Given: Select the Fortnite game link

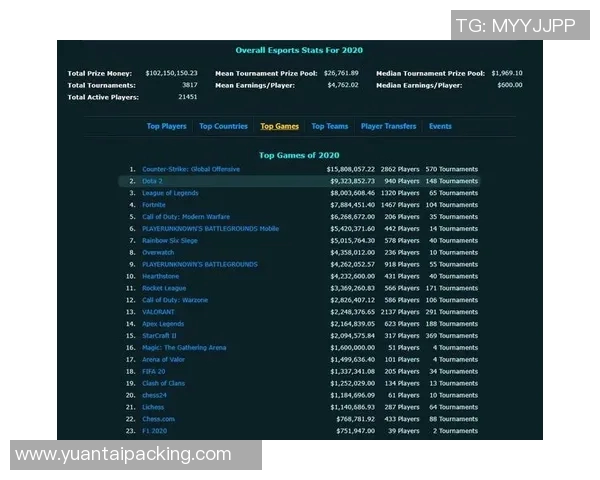Looking at the screenshot, I should click(154, 205).
